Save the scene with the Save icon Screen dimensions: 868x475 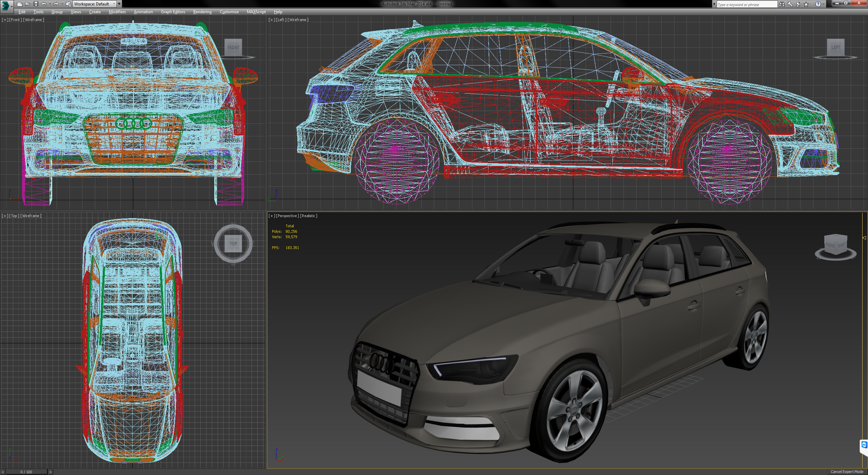(36, 4)
